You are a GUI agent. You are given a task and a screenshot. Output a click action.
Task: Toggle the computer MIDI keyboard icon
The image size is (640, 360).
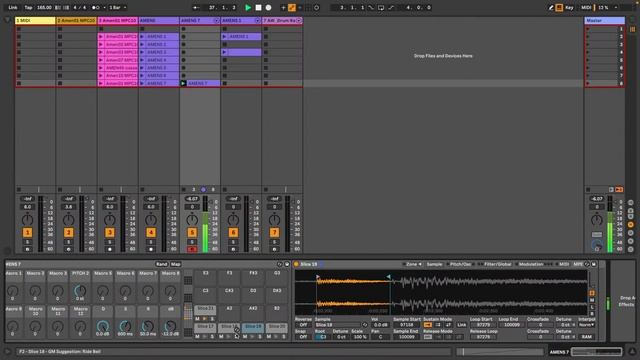click(559, 7)
